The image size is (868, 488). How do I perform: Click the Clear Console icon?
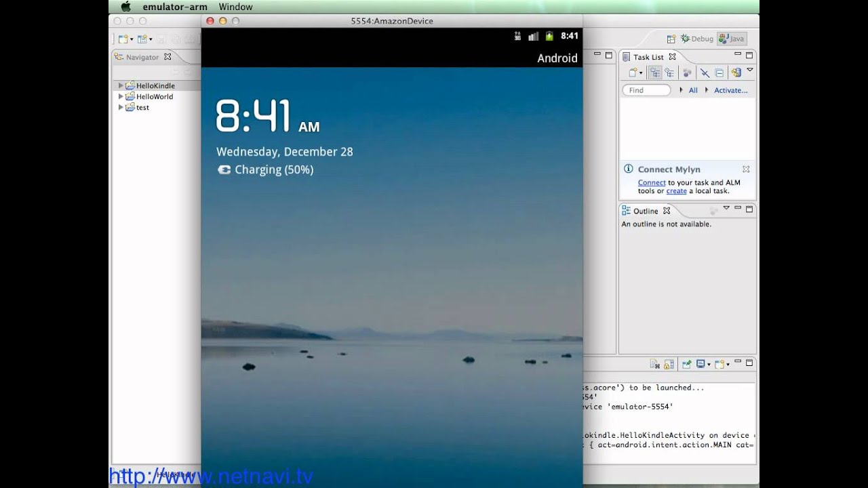[x=655, y=364]
